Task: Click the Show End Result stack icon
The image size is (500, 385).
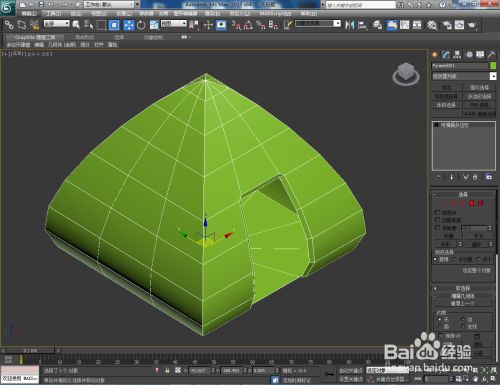Action: pos(452,177)
